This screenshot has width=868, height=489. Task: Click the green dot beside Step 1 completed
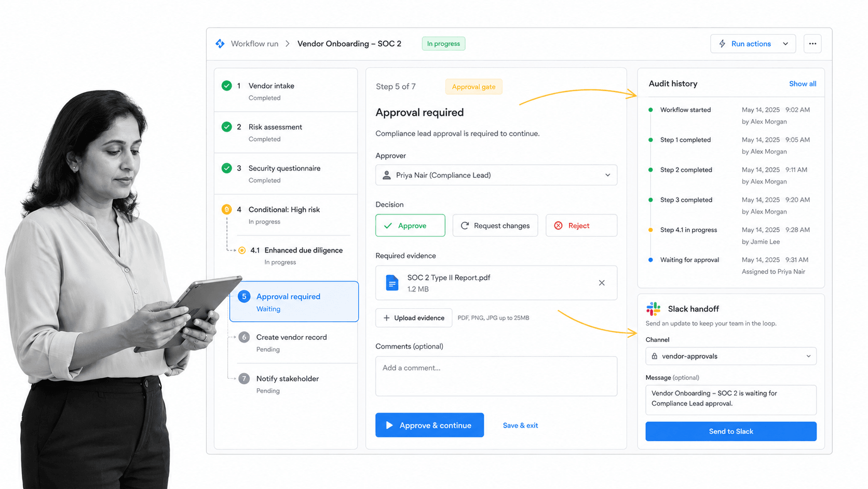[x=650, y=140]
